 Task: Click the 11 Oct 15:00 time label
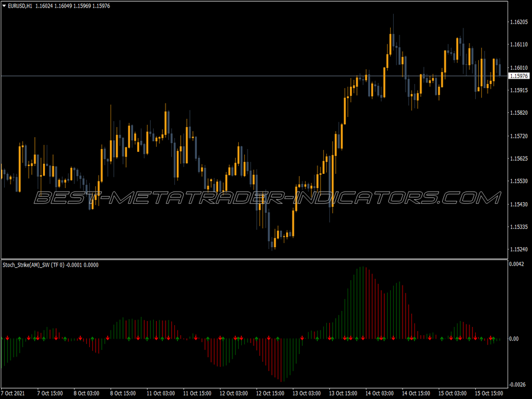[x=197, y=393]
